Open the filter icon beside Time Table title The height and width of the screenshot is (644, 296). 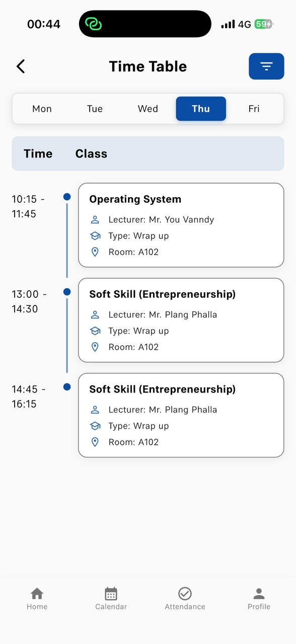click(266, 66)
